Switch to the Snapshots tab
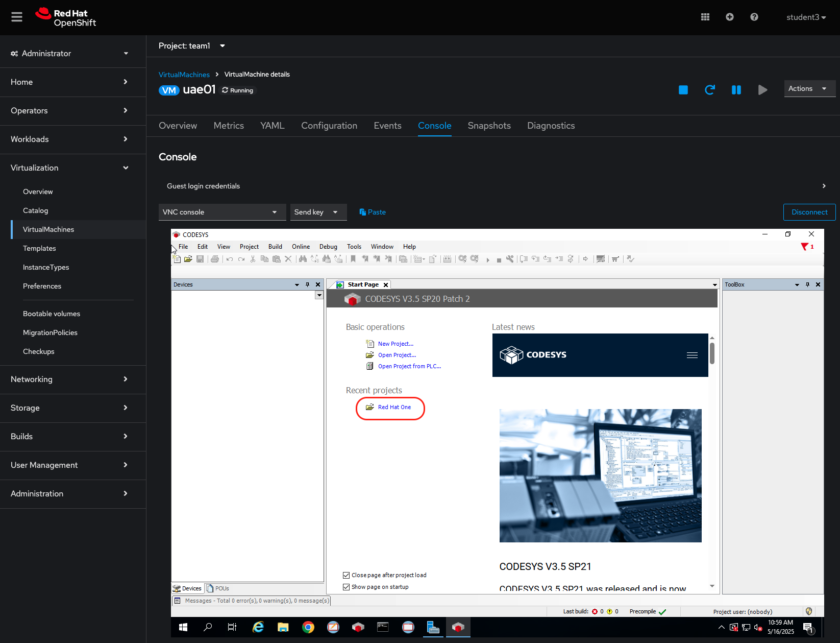Screen dimensions: 840x643 pyautogui.click(x=489, y=126)
